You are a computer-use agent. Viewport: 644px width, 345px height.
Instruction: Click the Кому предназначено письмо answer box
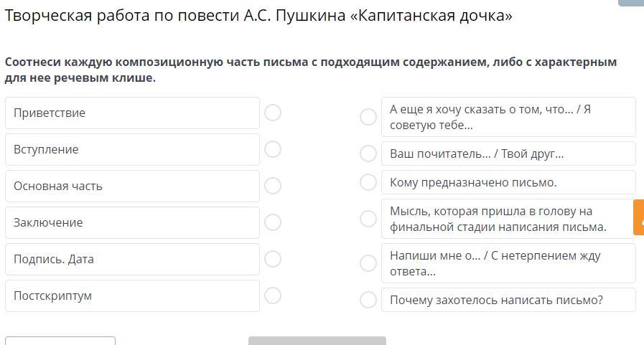(x=508, y=182)
